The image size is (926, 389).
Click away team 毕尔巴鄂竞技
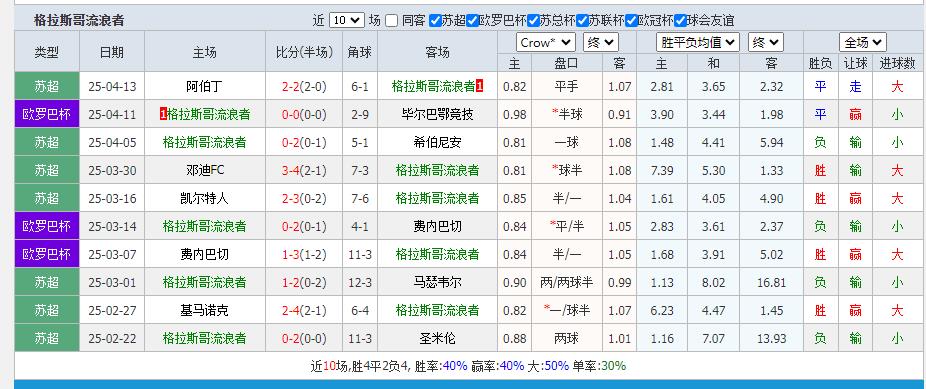pyautogui.click(x=437, y=115)
